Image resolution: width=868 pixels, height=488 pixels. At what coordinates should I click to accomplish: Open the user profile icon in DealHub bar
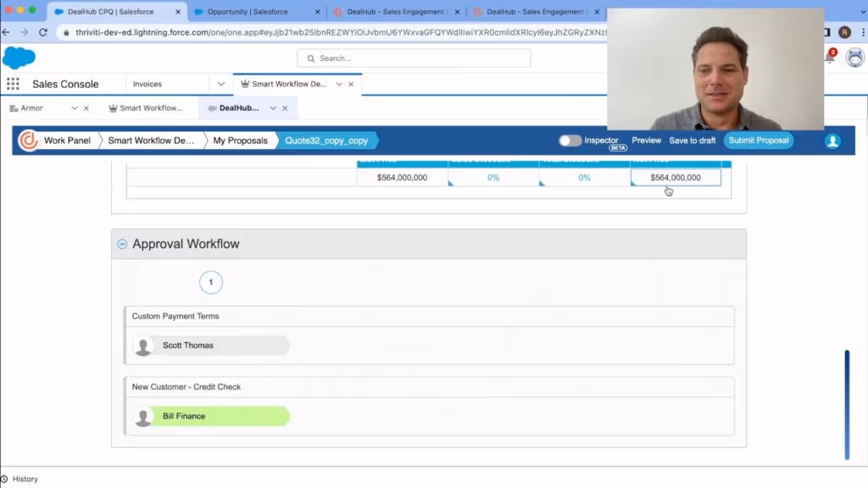[832, 141]
